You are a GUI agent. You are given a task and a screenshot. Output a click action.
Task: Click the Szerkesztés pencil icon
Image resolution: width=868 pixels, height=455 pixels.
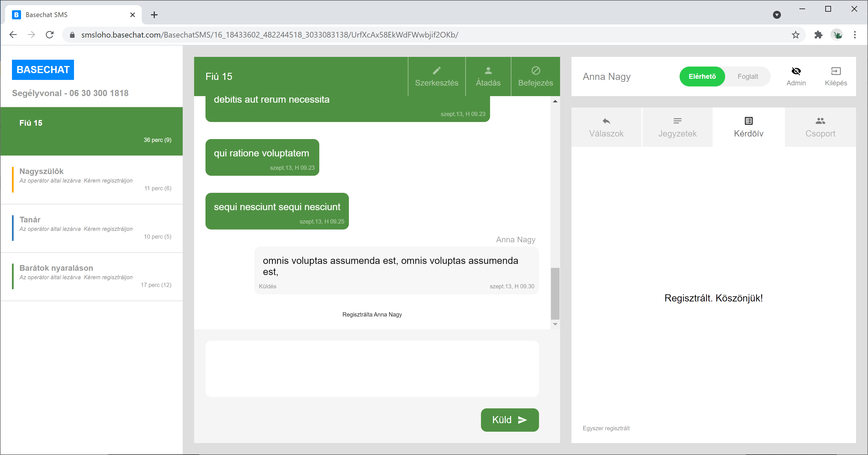point(436,71)
